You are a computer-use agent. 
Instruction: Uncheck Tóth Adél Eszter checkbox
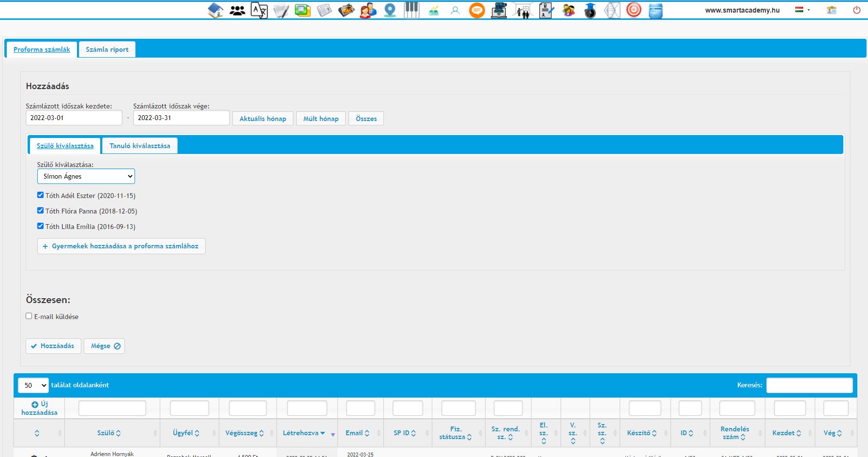click(41, 195)
